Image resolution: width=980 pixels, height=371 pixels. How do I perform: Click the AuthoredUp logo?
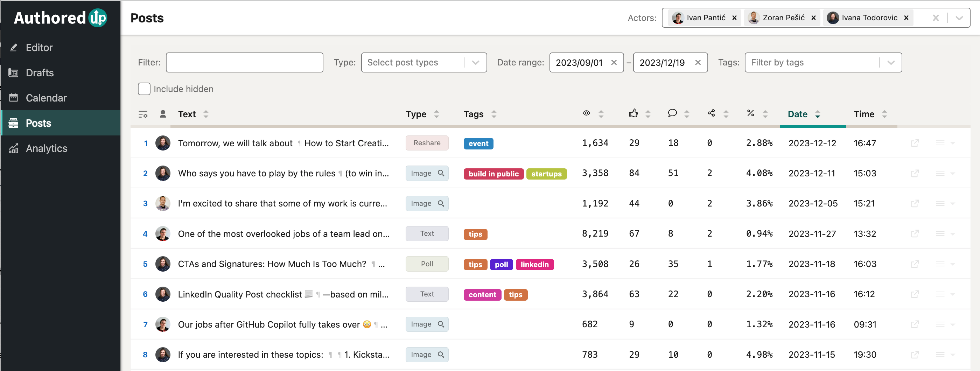pyautogui.click(x=61, y=18)
